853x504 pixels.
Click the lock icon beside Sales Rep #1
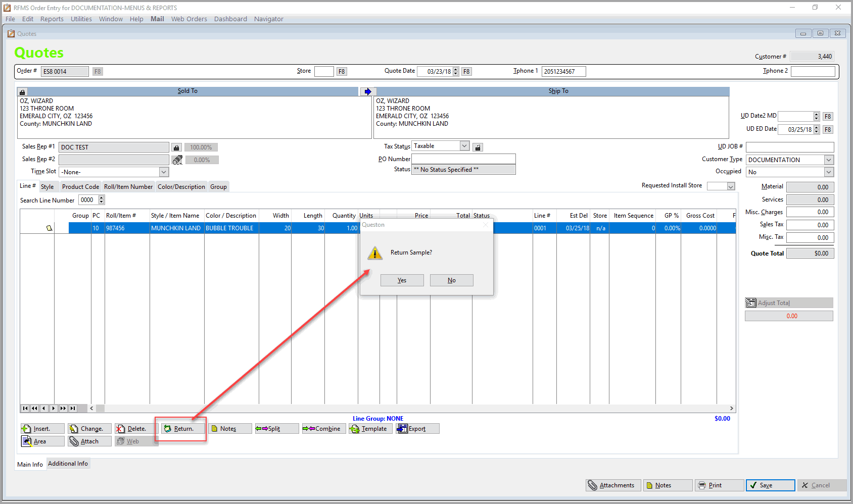tap(176, 147)
